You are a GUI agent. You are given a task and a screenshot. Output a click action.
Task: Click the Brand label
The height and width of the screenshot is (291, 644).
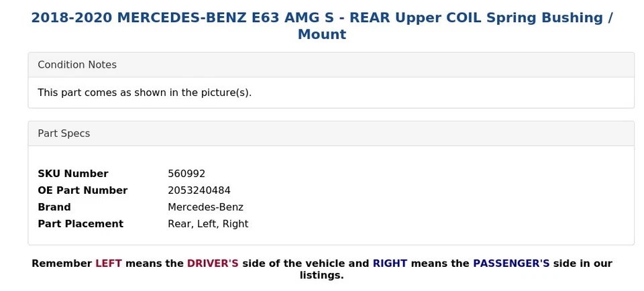(x=54, y=207)
